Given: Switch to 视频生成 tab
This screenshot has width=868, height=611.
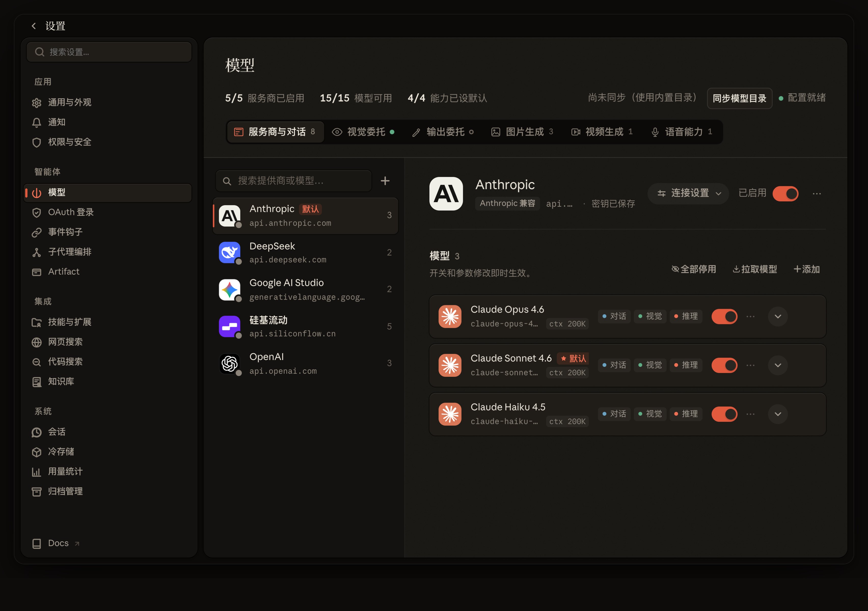Looking at the screenshot, I should 602,132.
